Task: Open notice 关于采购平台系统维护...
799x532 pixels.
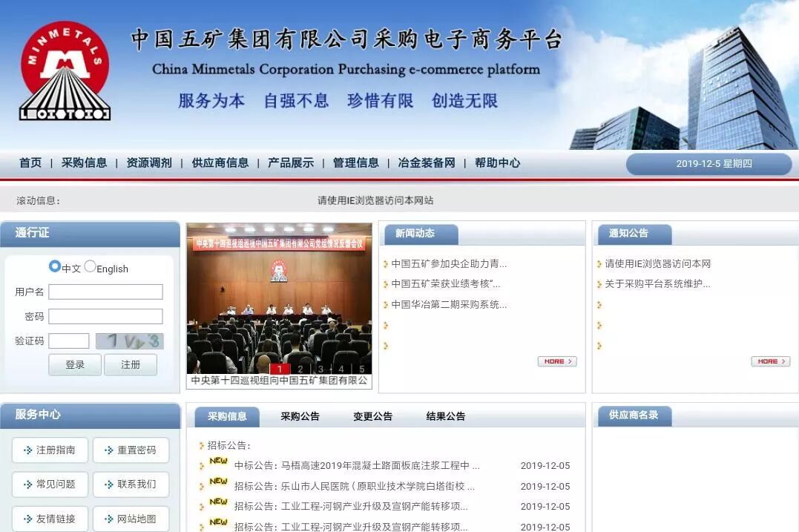Action: coord(657,284)
